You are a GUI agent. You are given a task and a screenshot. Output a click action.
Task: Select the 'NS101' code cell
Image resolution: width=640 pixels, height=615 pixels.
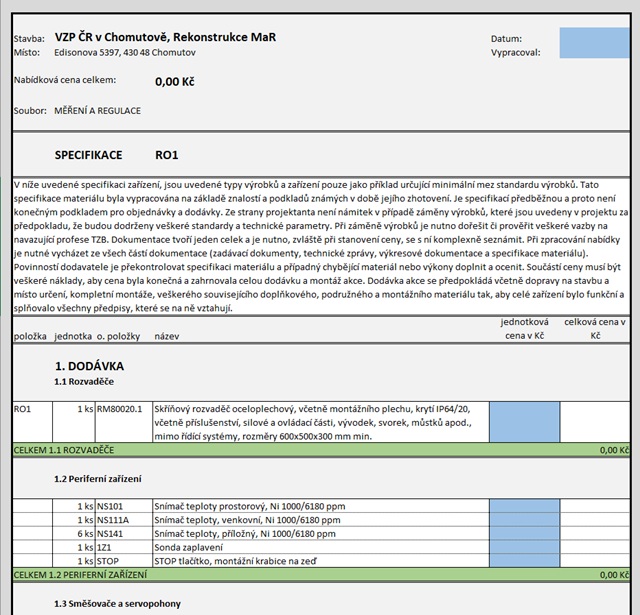pyautogui.click(x=124, y=506)
